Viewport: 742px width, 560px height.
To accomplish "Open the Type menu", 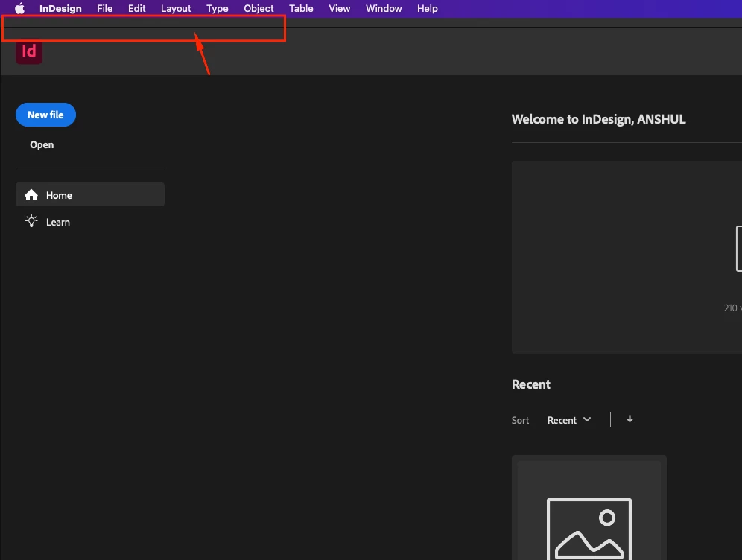I will [218, 8].
